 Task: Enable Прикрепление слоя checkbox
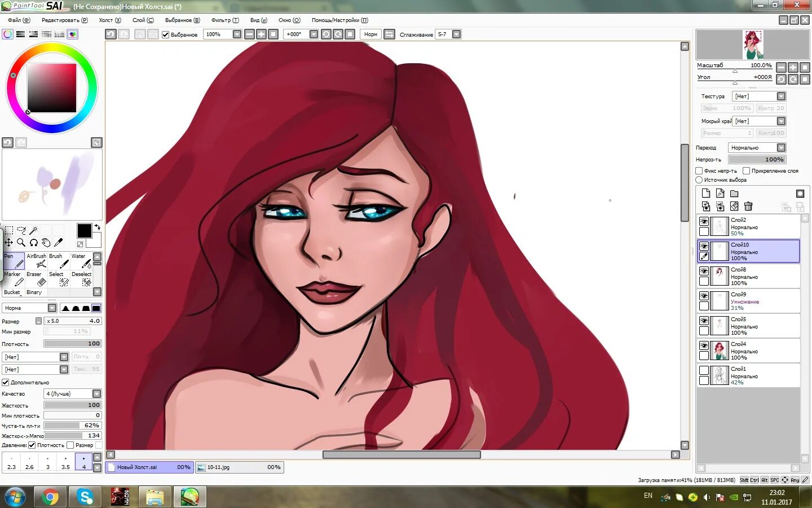tap(747, 170)
